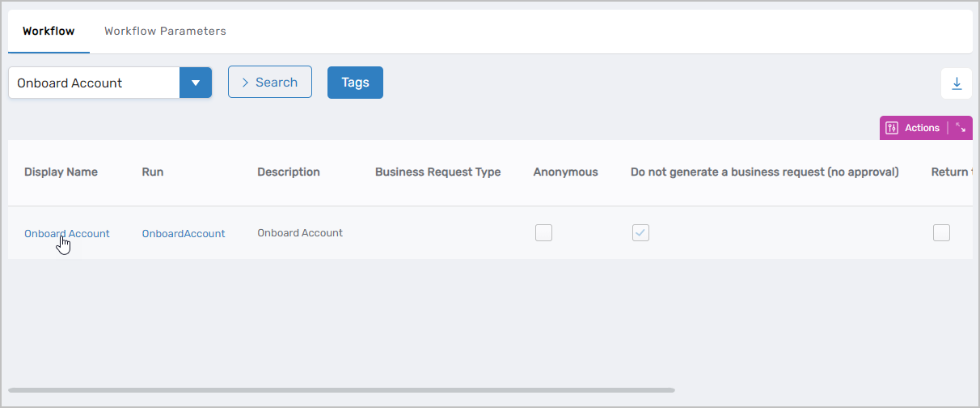Click the Business Request Type column header

pyautogui.click(x=437, y=172)
